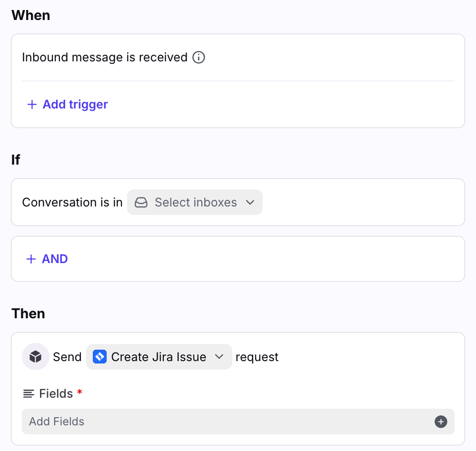Select the Inbound message is received trigger
The image size is (476, 451).
point(105,58)
